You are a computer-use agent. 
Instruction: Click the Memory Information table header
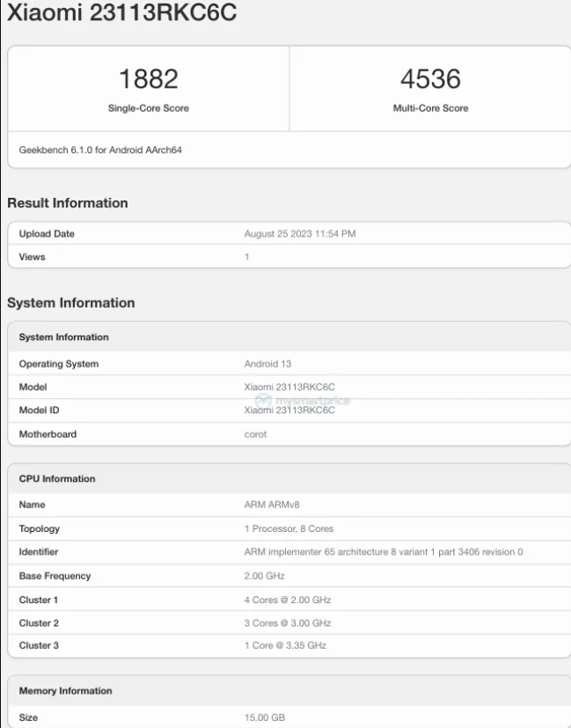point(65,691)
